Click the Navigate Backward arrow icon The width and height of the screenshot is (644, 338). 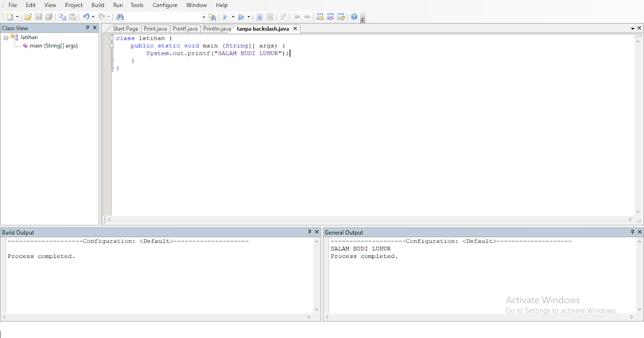tap(297, 17)
